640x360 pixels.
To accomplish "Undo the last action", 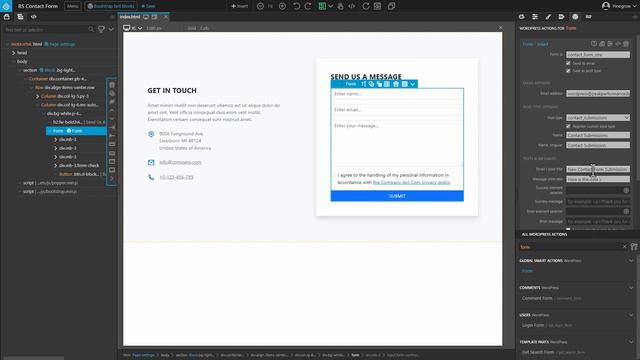I will (296, 6).
